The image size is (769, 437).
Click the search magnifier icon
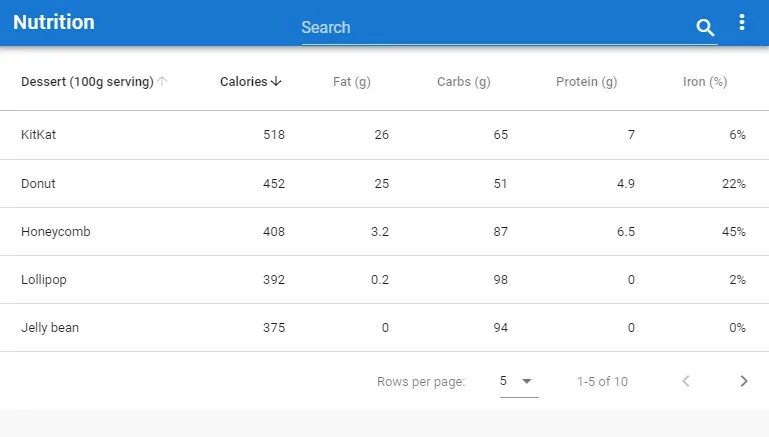(705, 28)
